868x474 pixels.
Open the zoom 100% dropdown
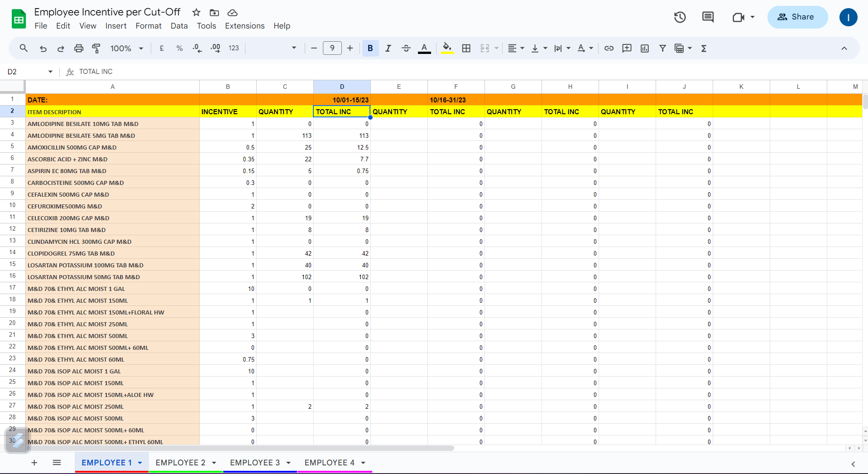tap(127, 48)
